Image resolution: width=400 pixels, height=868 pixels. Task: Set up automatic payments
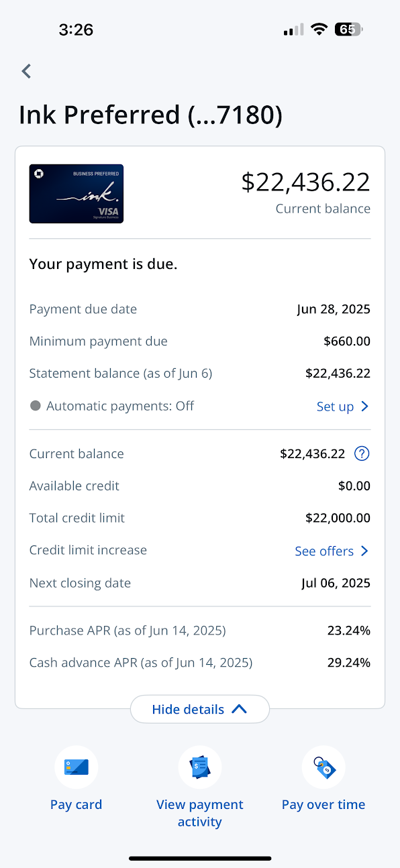(x=334, y=406)
